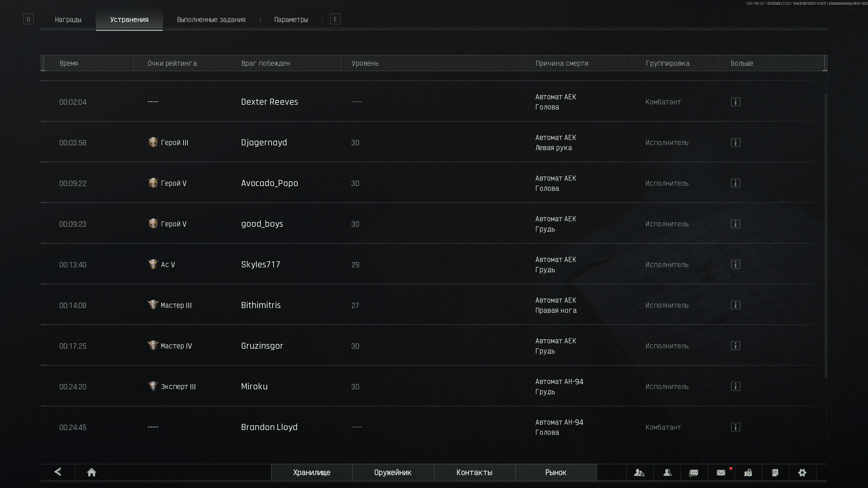Open the player search icon
The width and height of the screenshot is (868, 488).
pyautogui.click(x=639, y=472)
